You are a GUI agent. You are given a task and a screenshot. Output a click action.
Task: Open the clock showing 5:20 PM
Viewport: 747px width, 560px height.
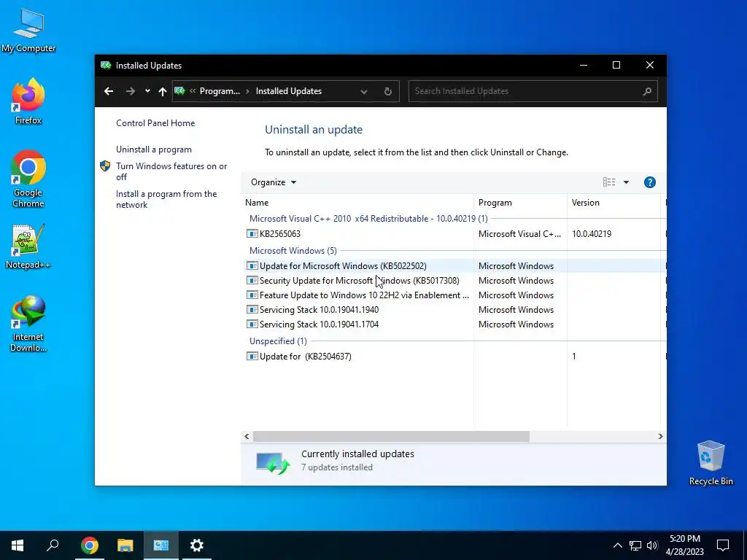[684, 545]
